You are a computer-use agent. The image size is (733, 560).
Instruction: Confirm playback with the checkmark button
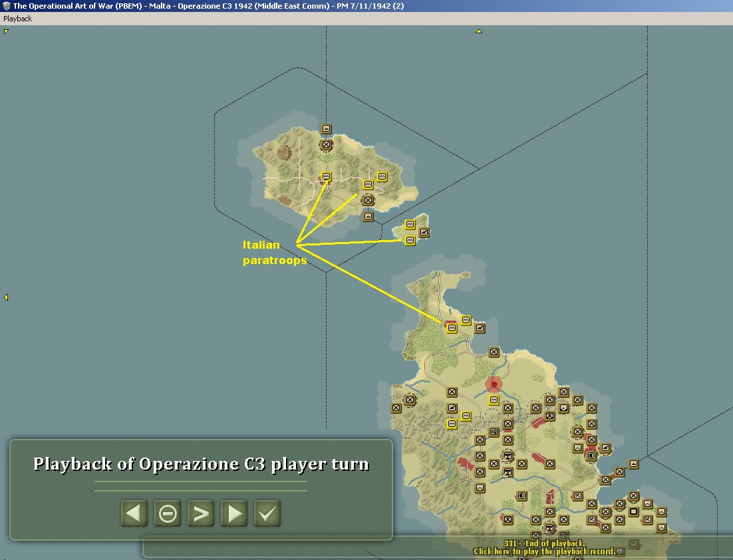point(267,513)
